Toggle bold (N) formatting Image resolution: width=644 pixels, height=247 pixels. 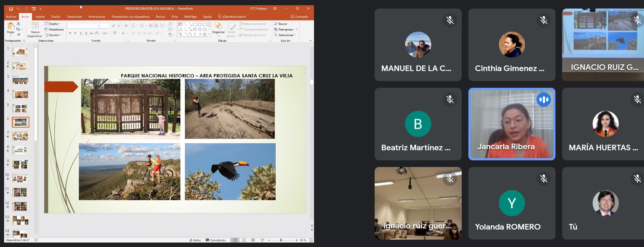[70, 33]
